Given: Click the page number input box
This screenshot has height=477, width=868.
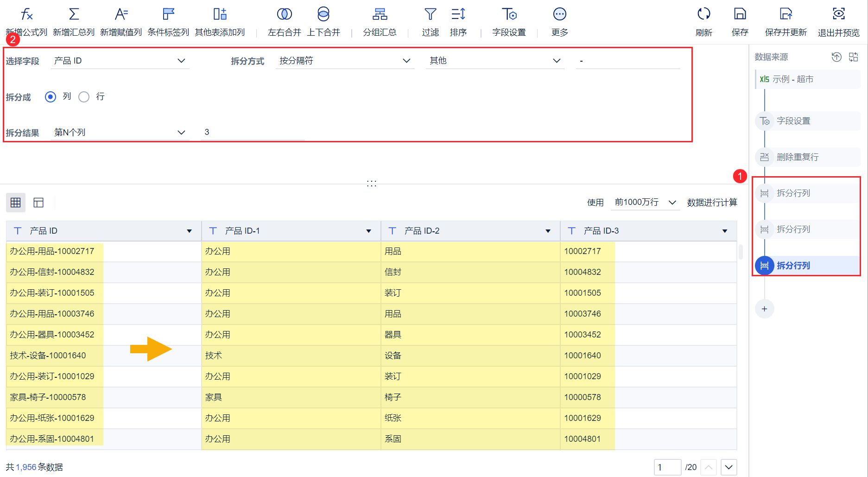Looking at the screenshot, I should click(x=668, y=467).
